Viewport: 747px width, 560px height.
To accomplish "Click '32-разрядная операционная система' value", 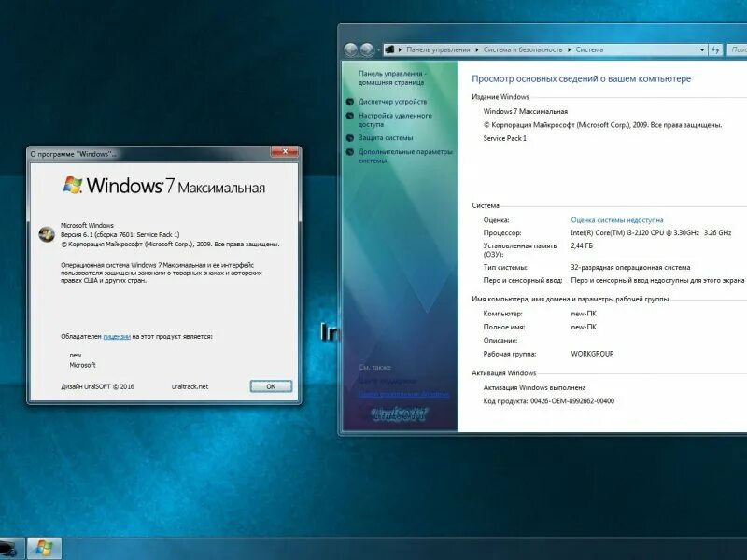I will pos(630,267).
